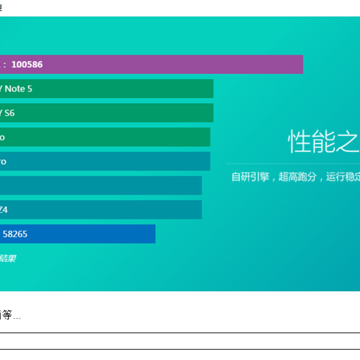Click the cut-off character above the banner
Image resolution: width=360 pixels, height=360 pixels.
point(1,7)
